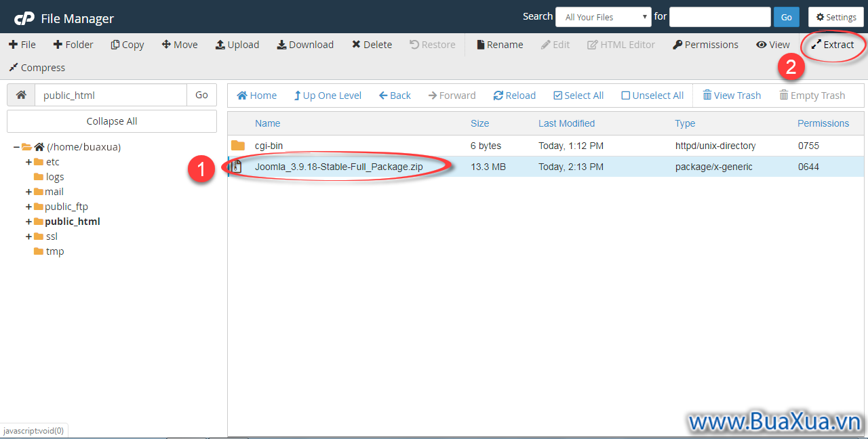Click the Restore toolbar button

click(x=433, y=45)
